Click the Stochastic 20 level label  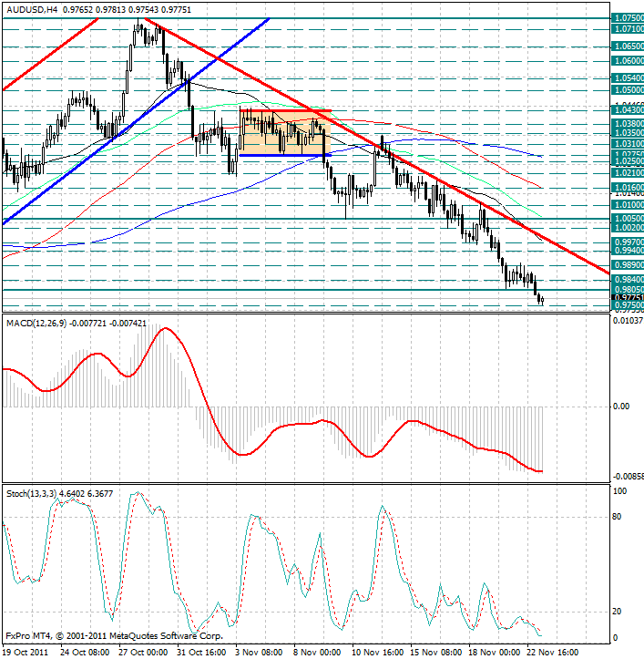[x=617, y=612]
